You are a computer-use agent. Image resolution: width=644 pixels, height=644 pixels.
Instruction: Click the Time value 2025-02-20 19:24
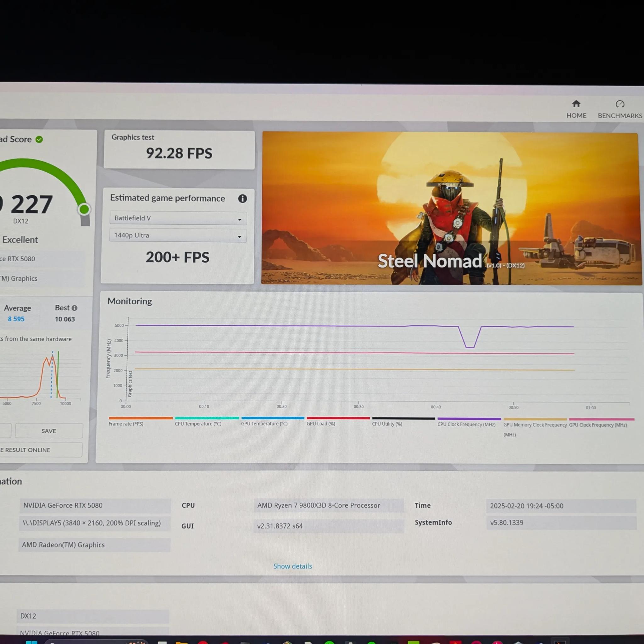tap(561, 506)
